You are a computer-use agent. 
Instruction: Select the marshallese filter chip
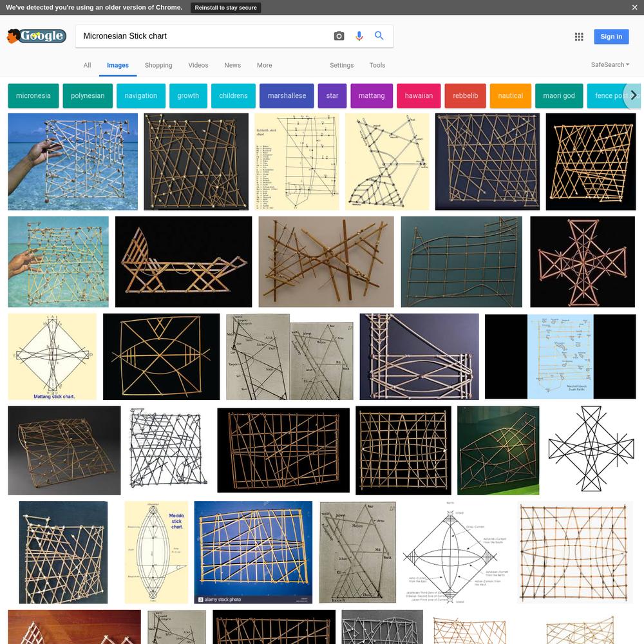[x=287, y=96]
